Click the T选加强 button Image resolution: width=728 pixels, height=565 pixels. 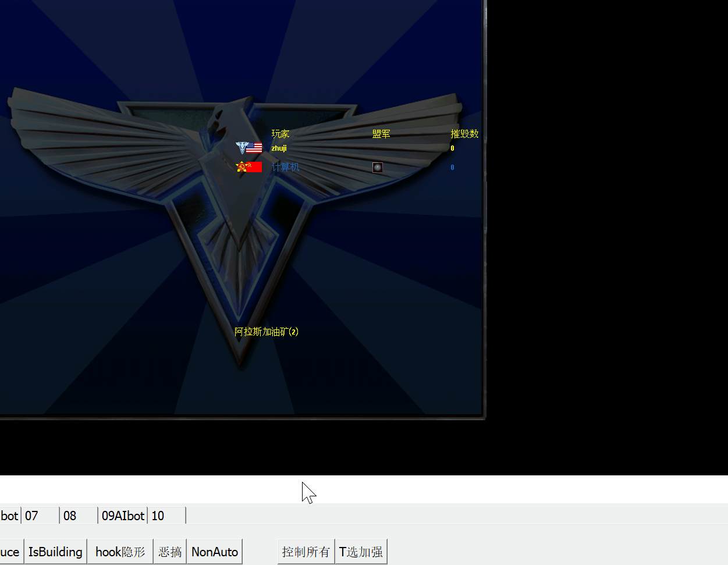(361, 552)
